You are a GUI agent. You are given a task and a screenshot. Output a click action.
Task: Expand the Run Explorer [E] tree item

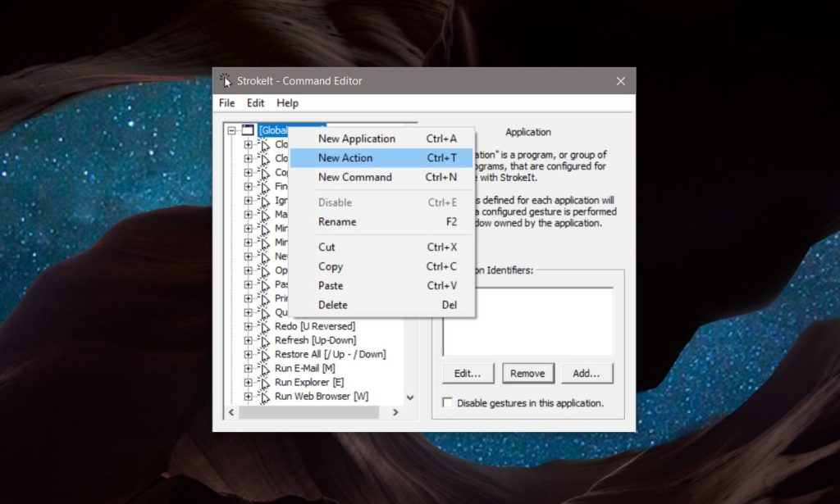[249, 382]
